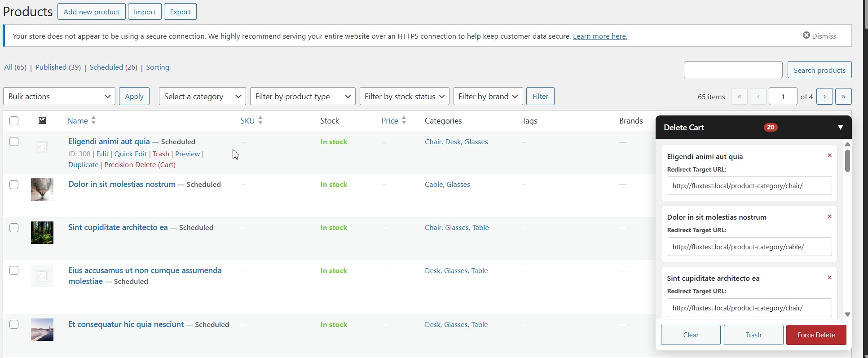This screenshot has height=358, width=868.
Task: Apply the selected bulk action
Action: pyautogui.click(x=134, y=96)
